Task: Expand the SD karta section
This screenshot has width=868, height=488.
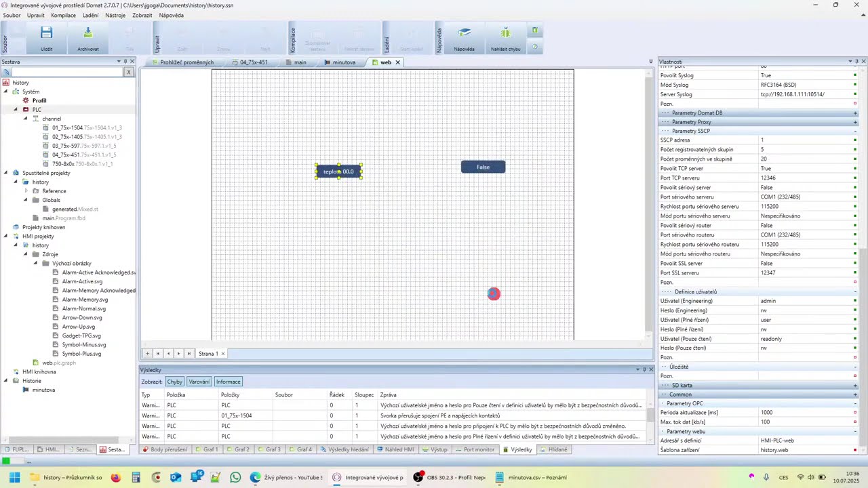Action: pyautogui.click(x=855, y=385)
